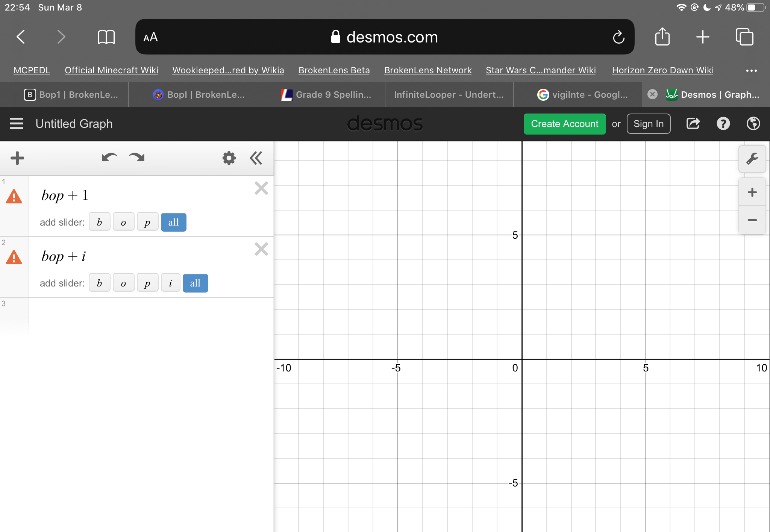Rename the Untitled Graph title

point(74,124)
